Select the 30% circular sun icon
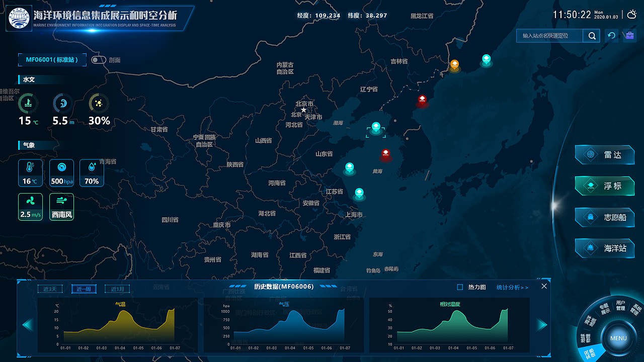 [x=99, y=103]
